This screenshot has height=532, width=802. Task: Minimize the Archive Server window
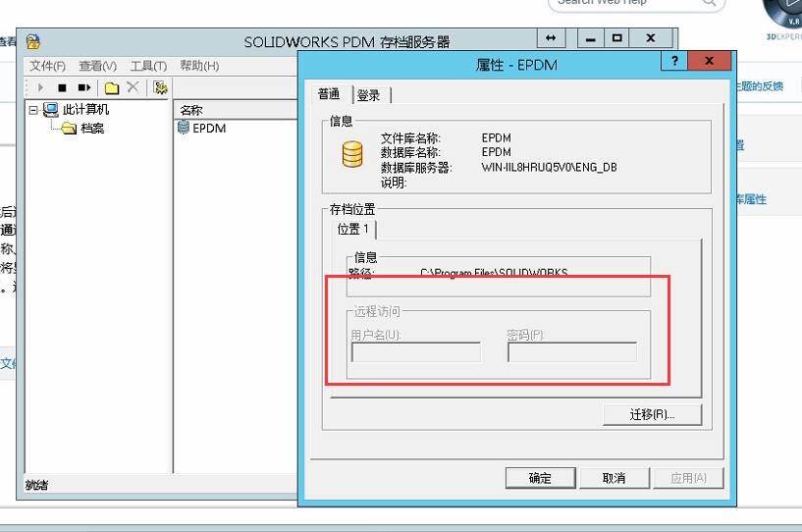pos(591,38)
